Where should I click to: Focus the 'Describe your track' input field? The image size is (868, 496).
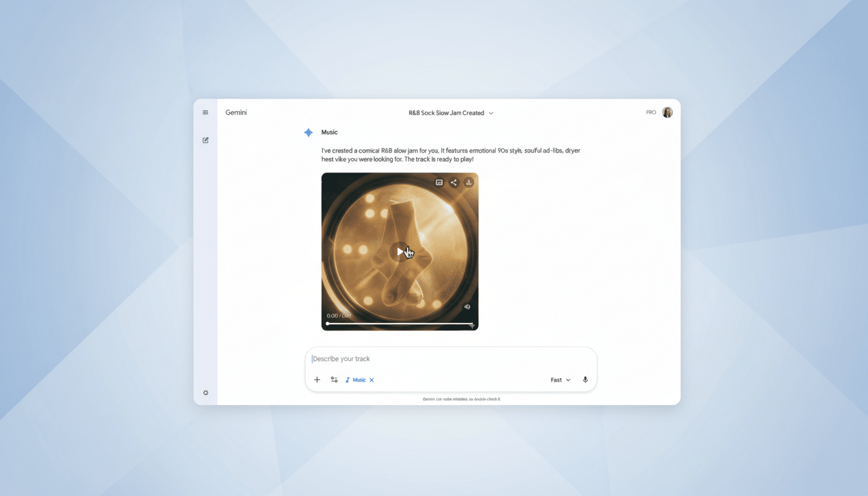(446, 359)
